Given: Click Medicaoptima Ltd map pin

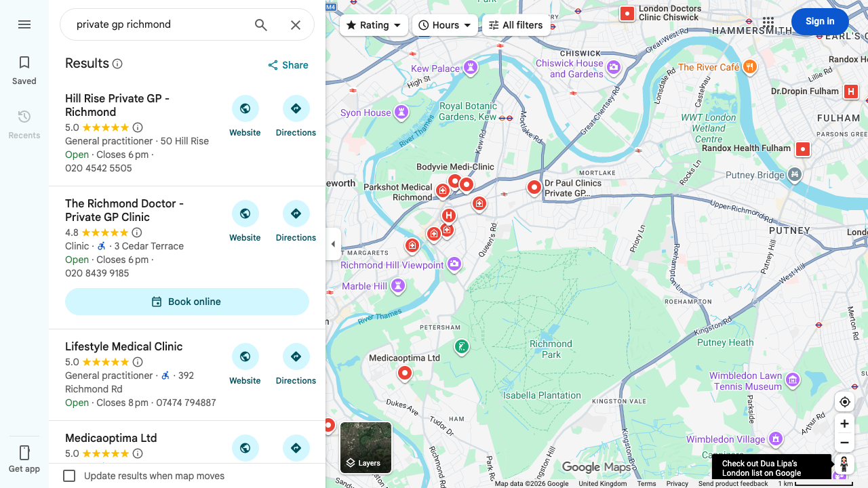Looking at the screenshot, I should (x=405, y=373).
